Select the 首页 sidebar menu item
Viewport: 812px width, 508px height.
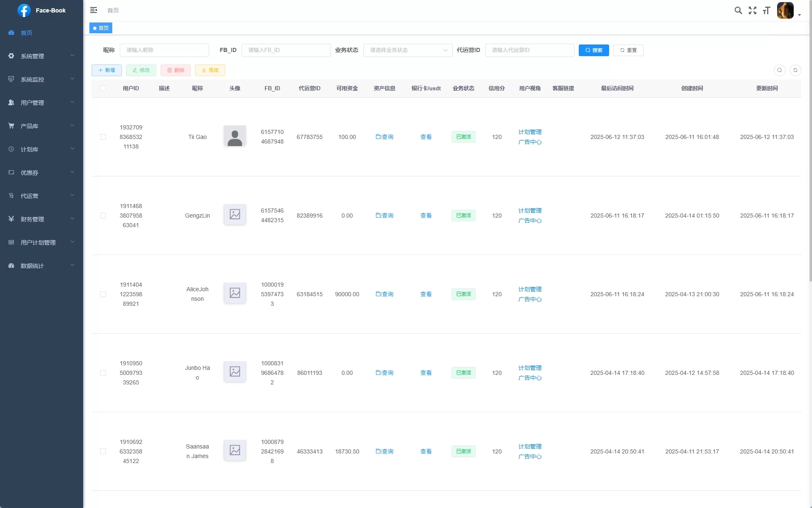27,33
